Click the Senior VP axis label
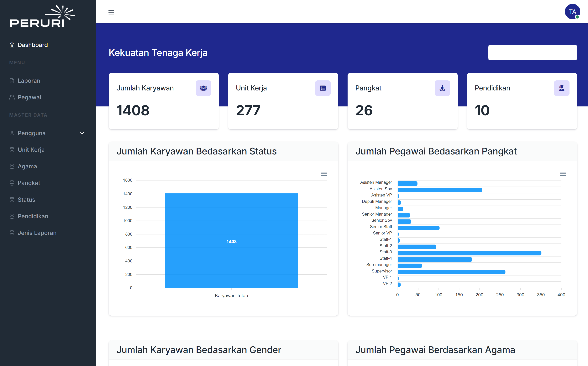588x366 pixels. click(x=382, y=233)
